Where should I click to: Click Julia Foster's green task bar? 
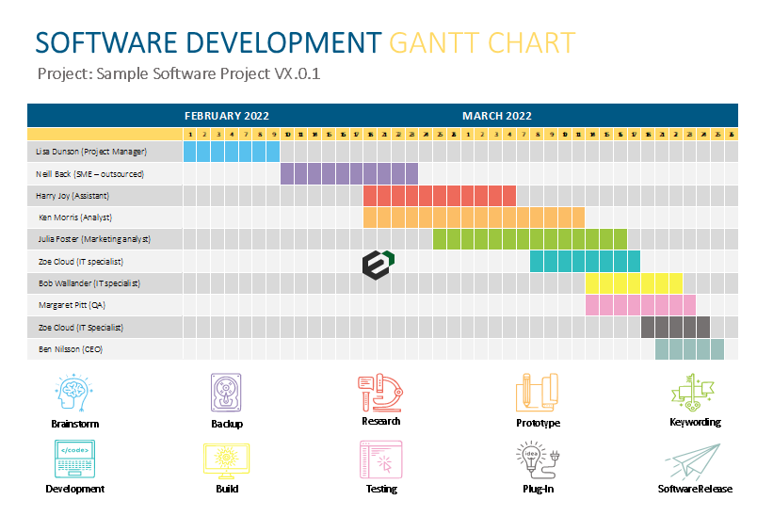[x=529, y=239]
